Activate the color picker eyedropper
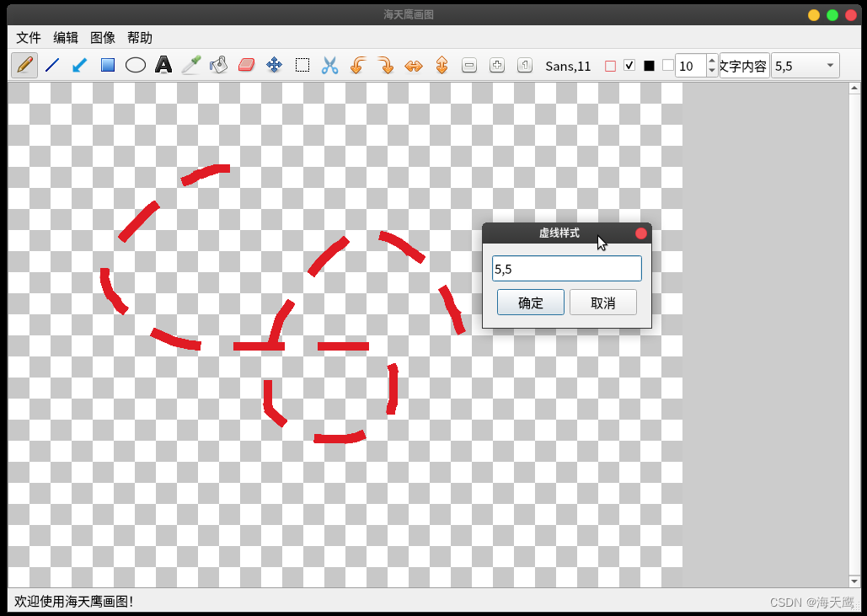 pos(191,65)
